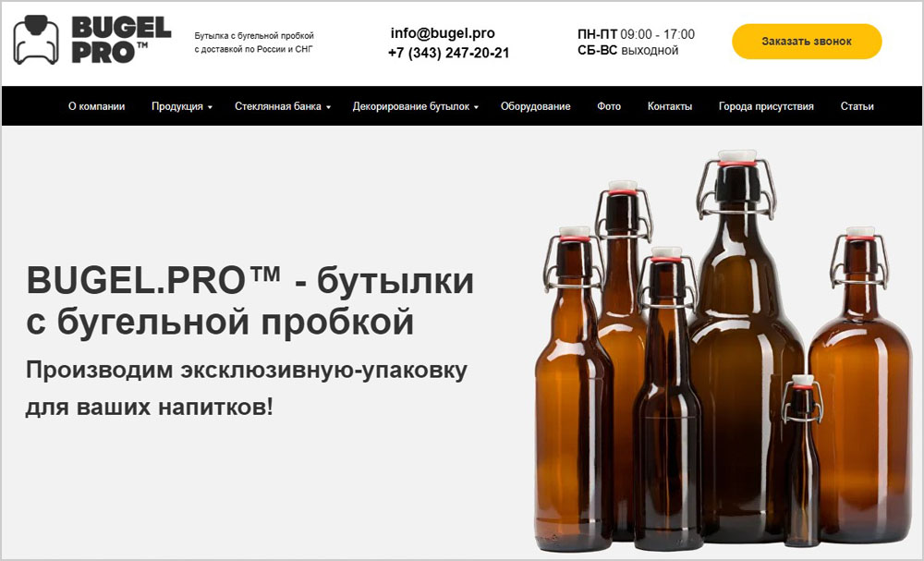This screenshot has height=561, width=924.
Task: Open the 'Фото' menu item
Action: click(609, 106)
